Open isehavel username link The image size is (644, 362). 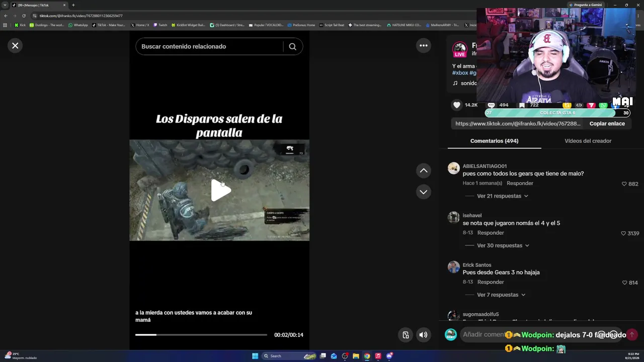pos(472,216)
